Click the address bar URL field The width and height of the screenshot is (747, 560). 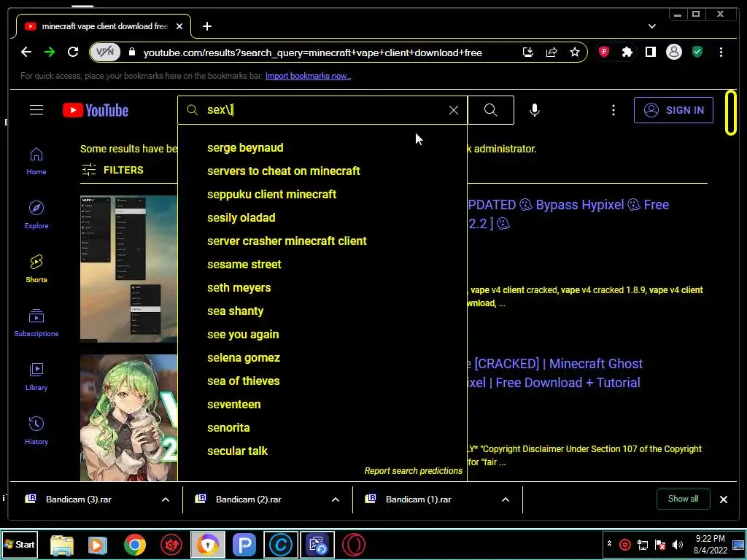pos(312,52)
